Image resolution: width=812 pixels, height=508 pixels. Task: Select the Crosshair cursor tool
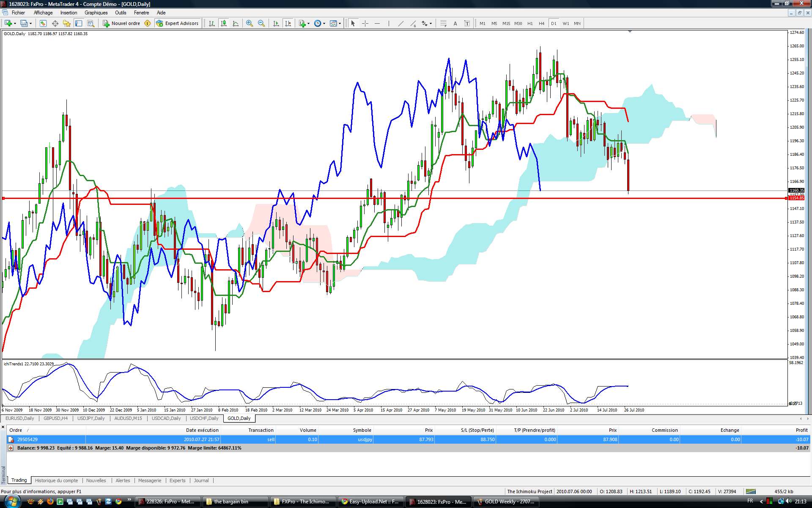[365, 23]
